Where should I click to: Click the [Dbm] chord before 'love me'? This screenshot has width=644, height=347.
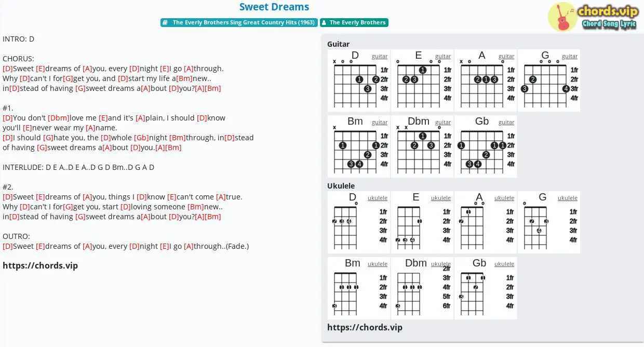click(58, 118)
